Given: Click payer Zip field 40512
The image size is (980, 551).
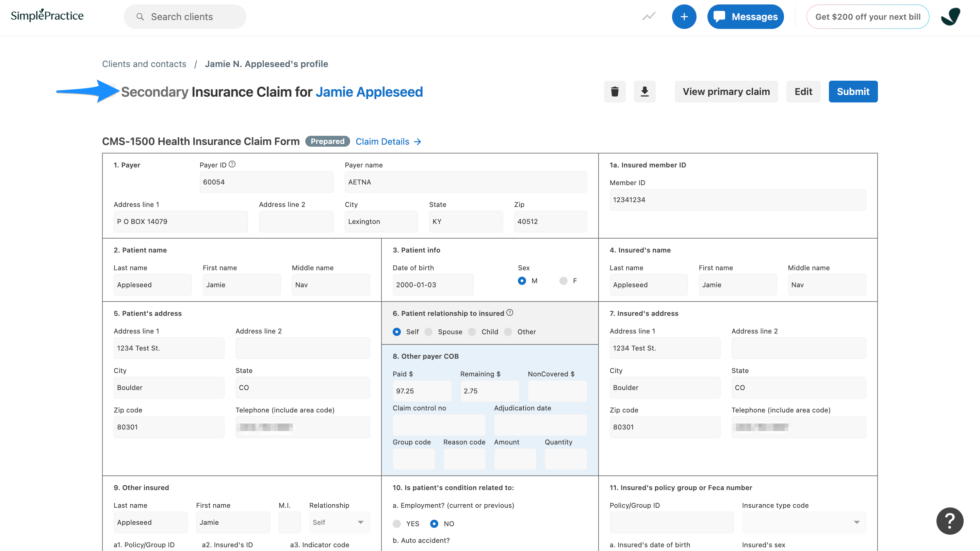Looking at the screenshot, I should [551, 222].
